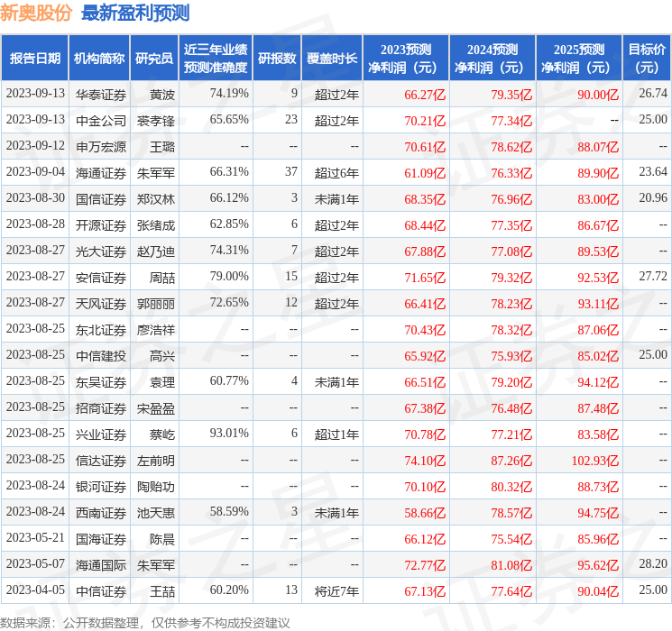
Task: Click report date 2023-09-12
Action: click(35, 145)
